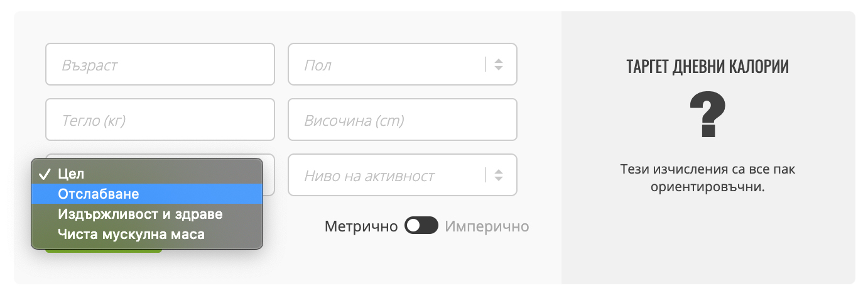Click the arrows in Ниво на активност field
This screenshot has width=868, height=300.
(498, 175)
